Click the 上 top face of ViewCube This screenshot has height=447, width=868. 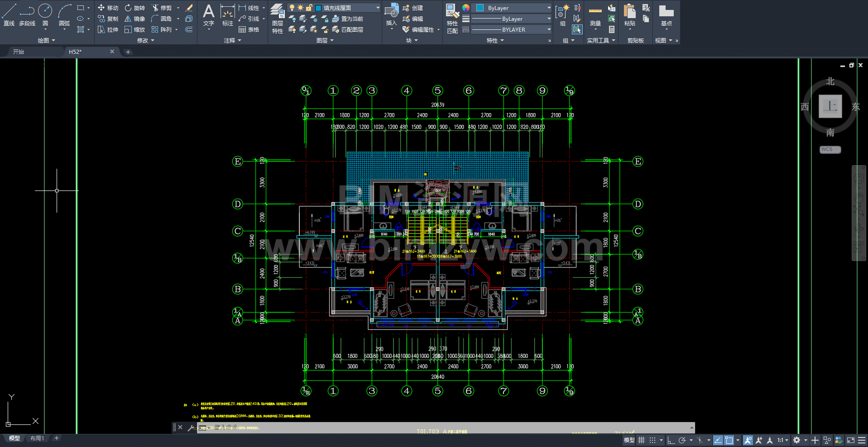pyautogui.click(x=830, y=107)
